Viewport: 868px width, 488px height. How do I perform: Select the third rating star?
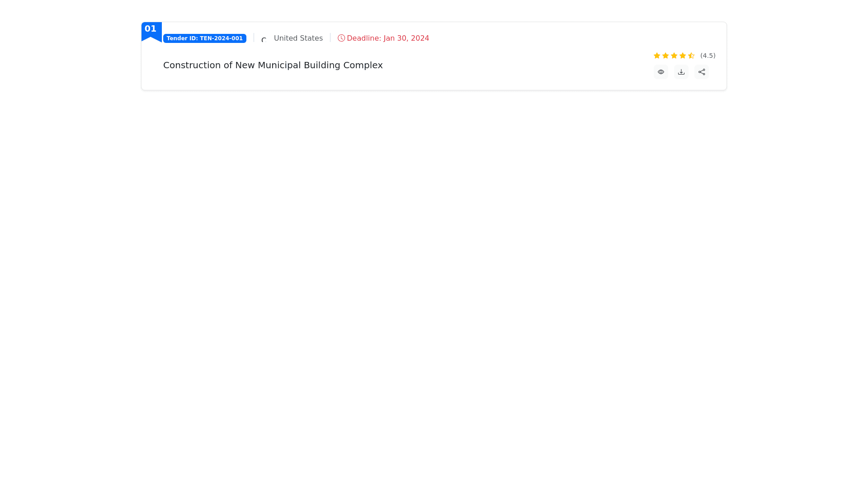674,56
